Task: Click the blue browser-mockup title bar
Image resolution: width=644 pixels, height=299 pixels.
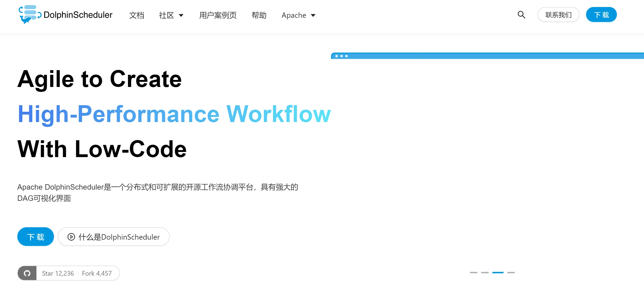Action: (487, 56)
